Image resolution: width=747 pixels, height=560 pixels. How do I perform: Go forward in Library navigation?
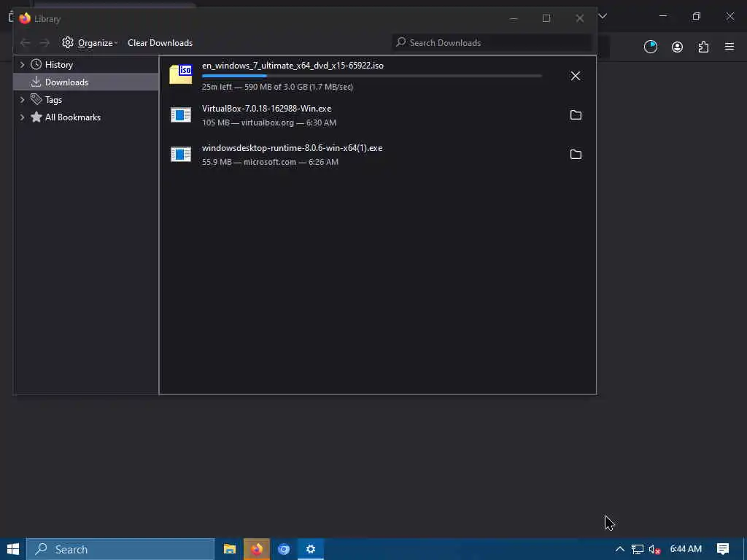(44, 43)
